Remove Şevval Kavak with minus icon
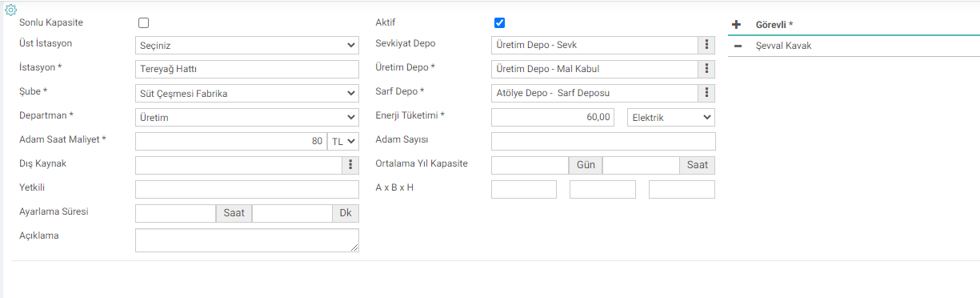 [x=737, y=46]
